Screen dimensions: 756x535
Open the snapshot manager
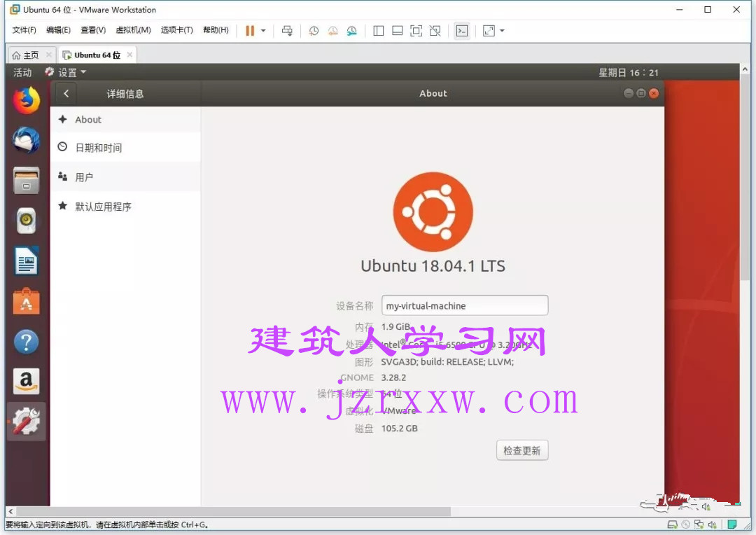[x=352, y=31]
